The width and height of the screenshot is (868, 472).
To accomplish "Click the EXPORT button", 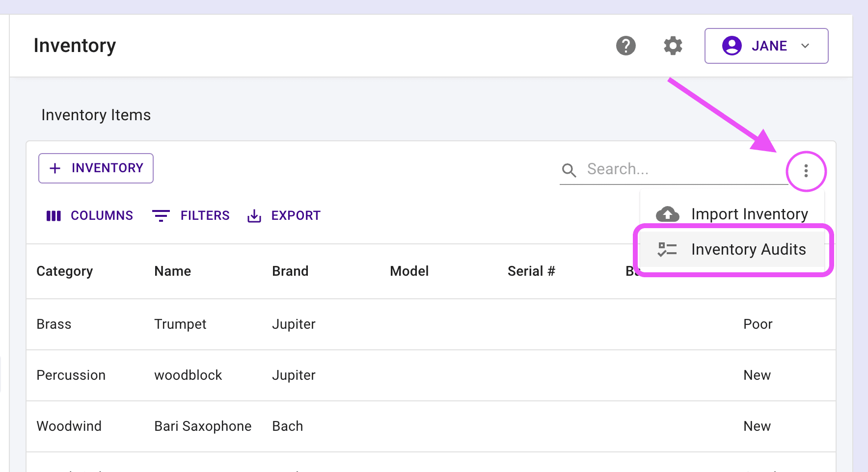I will 283,215.
